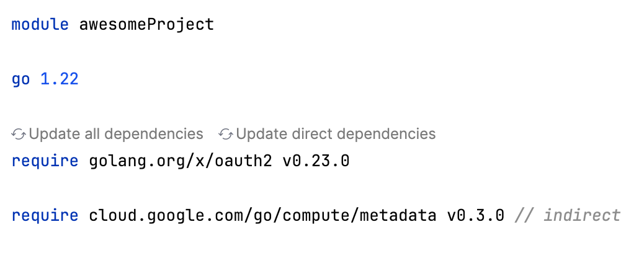This screenshot has height=263, width=644.
Task: Click require keyword before golang.org/x/oauth2
Action: coord(45,161)
